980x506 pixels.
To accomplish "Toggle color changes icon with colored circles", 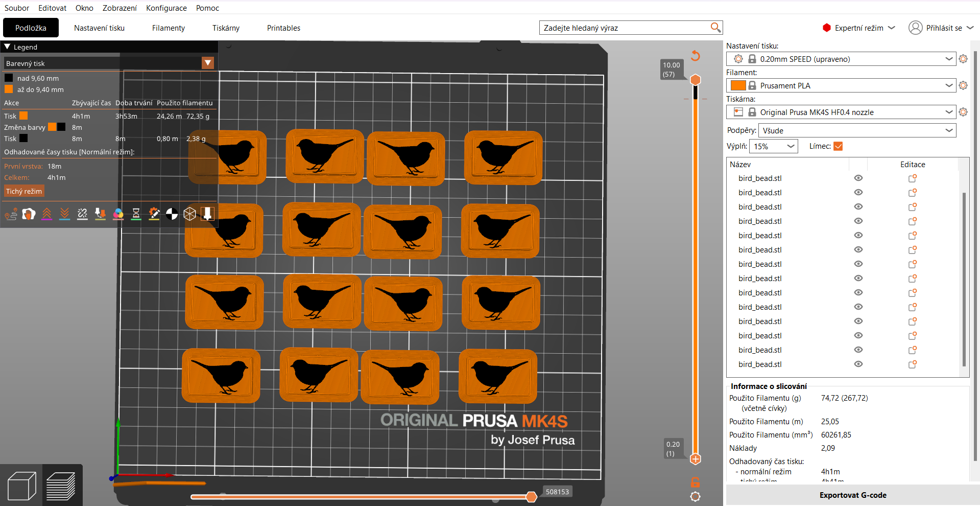I will (x=118, y=214).
